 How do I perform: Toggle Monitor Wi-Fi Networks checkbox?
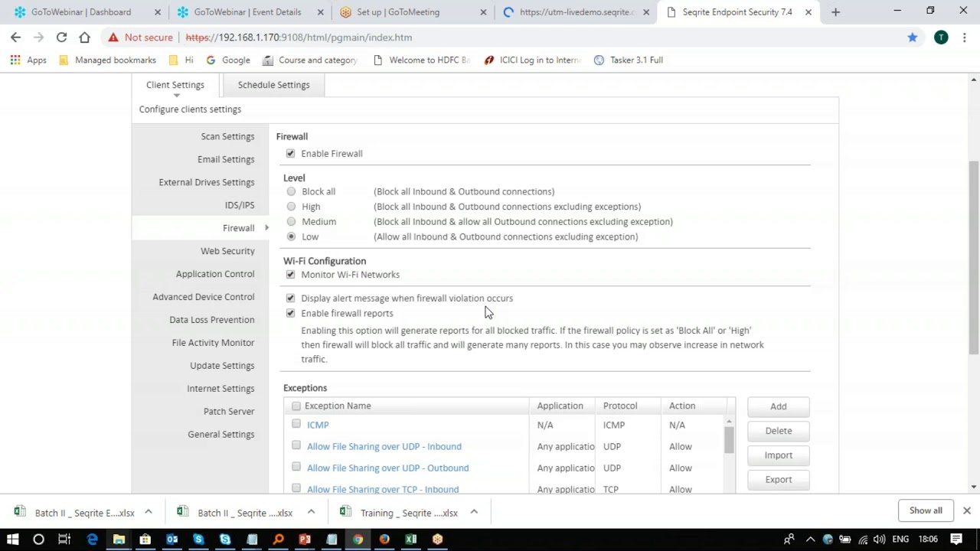click(x=290, y=275)
